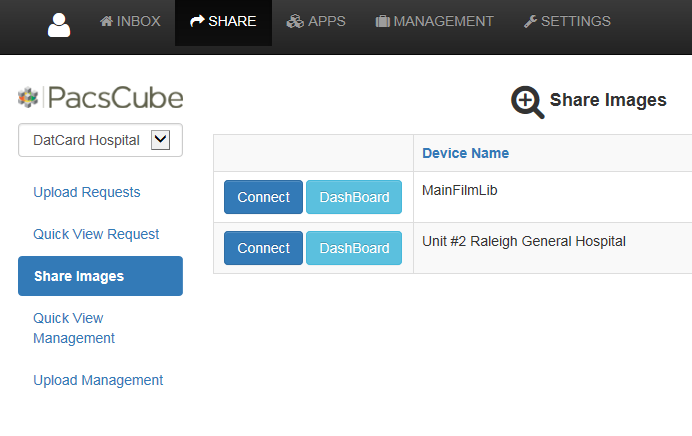
Task: Sort by the Device Name column header
Action: (x=466, y=153)
